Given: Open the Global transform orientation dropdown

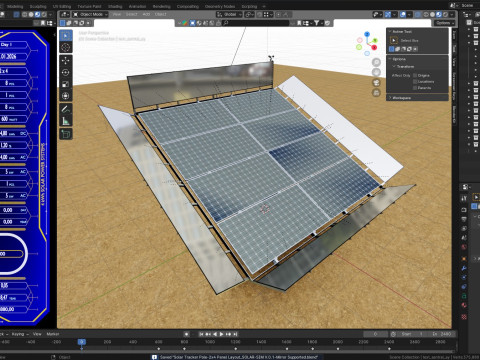Looking at the screenshot, I should coord(230,14).
